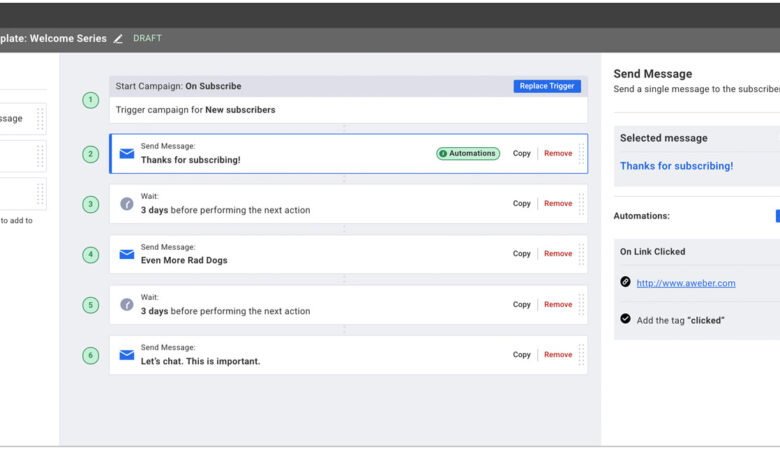Click the Trigger campaign for New subscribers text

click(195, 110)
